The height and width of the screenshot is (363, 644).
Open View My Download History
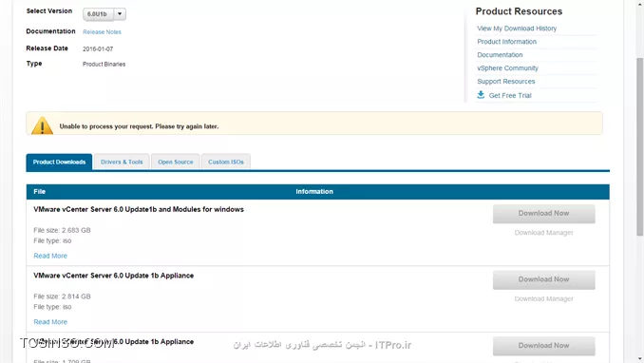point(517,29)
